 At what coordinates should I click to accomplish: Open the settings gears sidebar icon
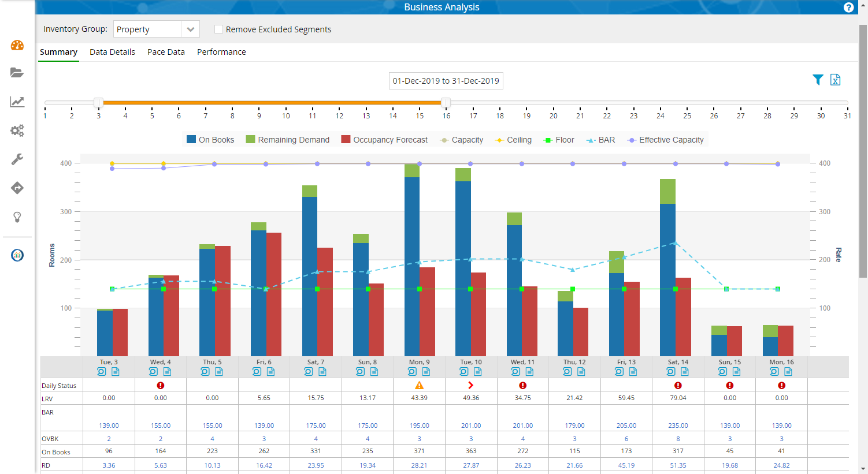point(17,130)
